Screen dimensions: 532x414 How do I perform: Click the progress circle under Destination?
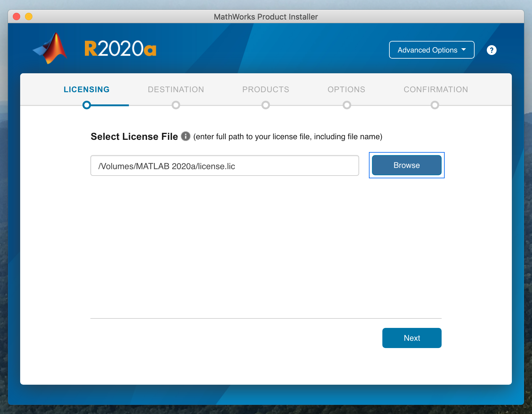[176, 105]
